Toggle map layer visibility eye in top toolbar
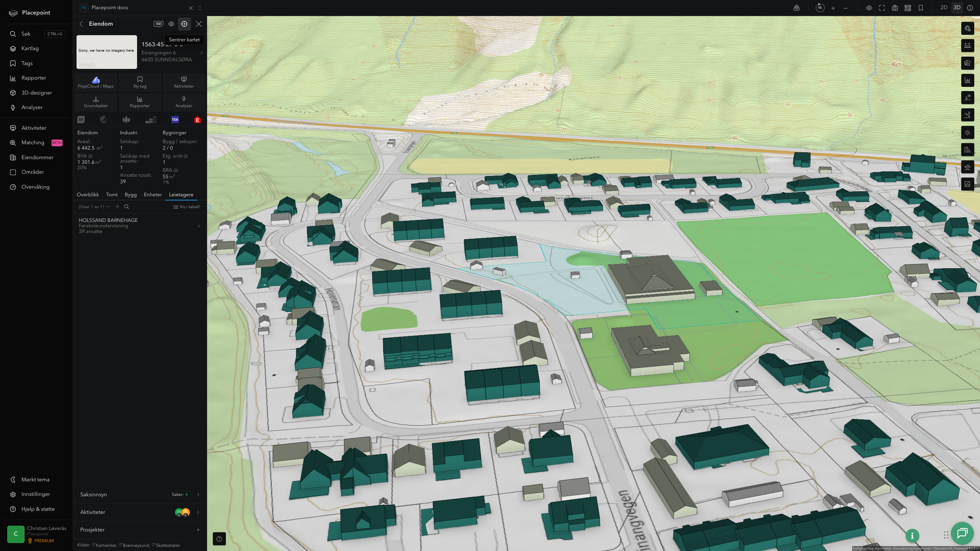 pyautogui.click(x=869, y=8)
